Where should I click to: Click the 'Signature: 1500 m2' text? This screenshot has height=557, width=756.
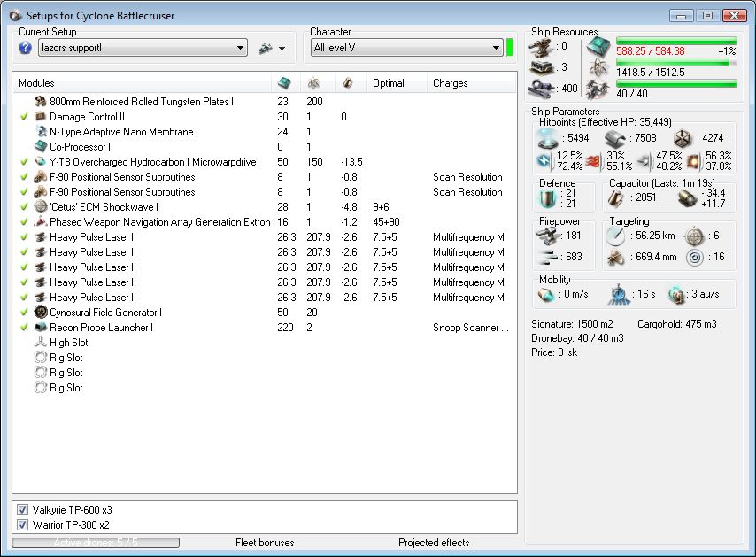tap(572, 323)
